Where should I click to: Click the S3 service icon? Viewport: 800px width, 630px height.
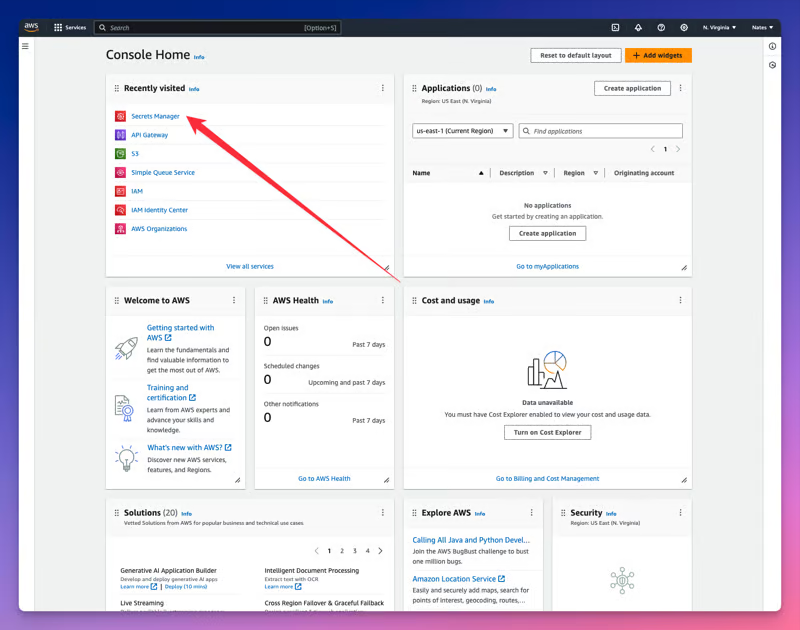120,154
